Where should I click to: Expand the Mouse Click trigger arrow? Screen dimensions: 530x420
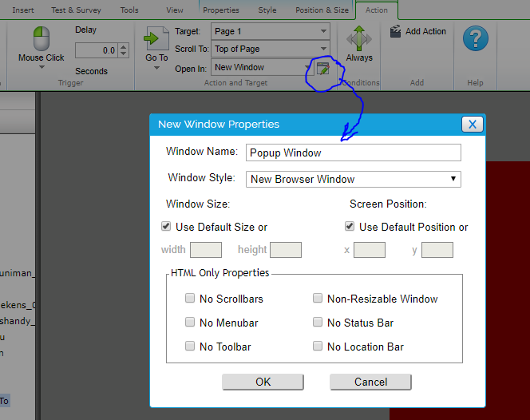click(x=42, y=67)
